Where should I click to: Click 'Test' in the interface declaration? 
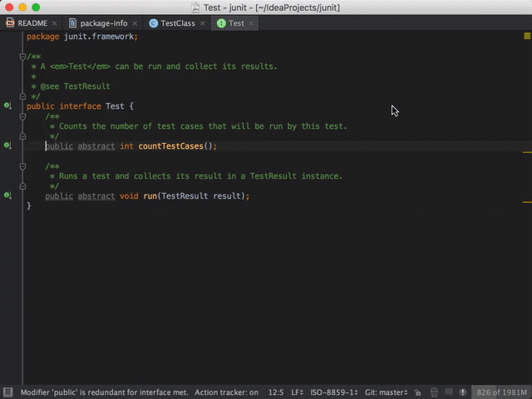click(x=115, y=106)
